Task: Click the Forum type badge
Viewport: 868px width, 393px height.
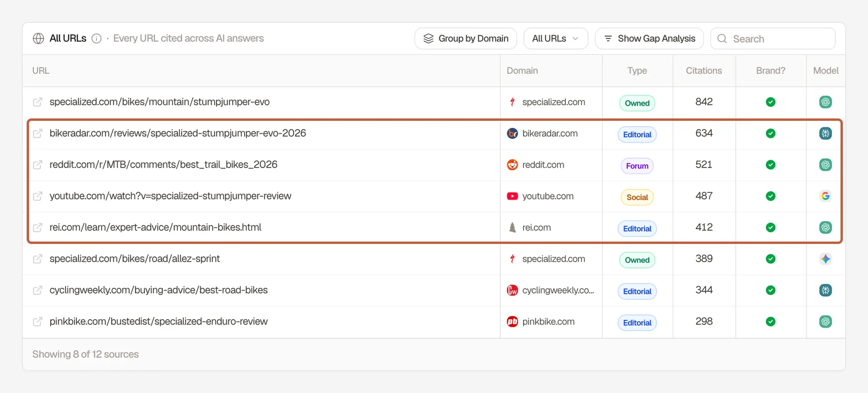Action: (637, 166)
